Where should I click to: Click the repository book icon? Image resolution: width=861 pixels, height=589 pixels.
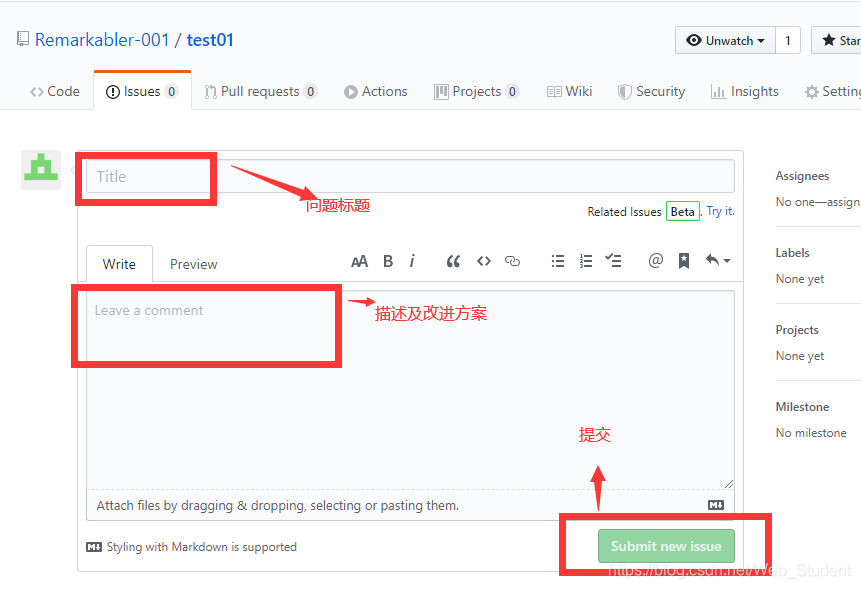click(x=23, y=39)
